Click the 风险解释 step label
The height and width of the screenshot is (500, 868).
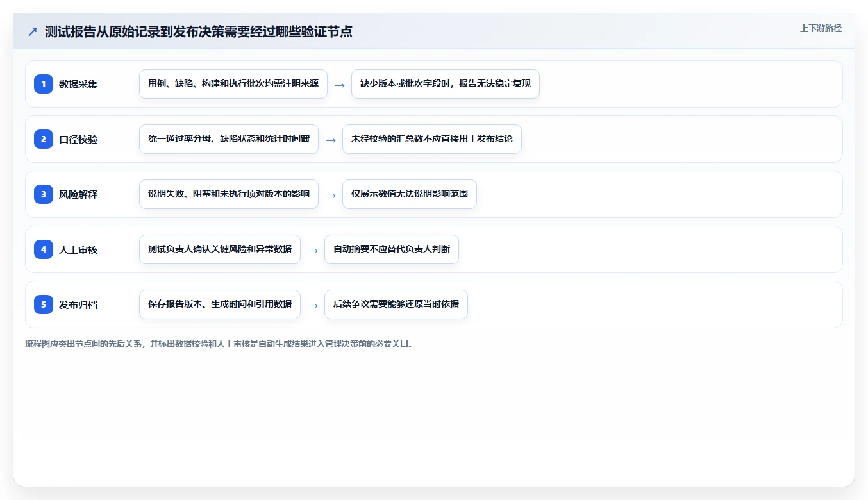[78, 194]
